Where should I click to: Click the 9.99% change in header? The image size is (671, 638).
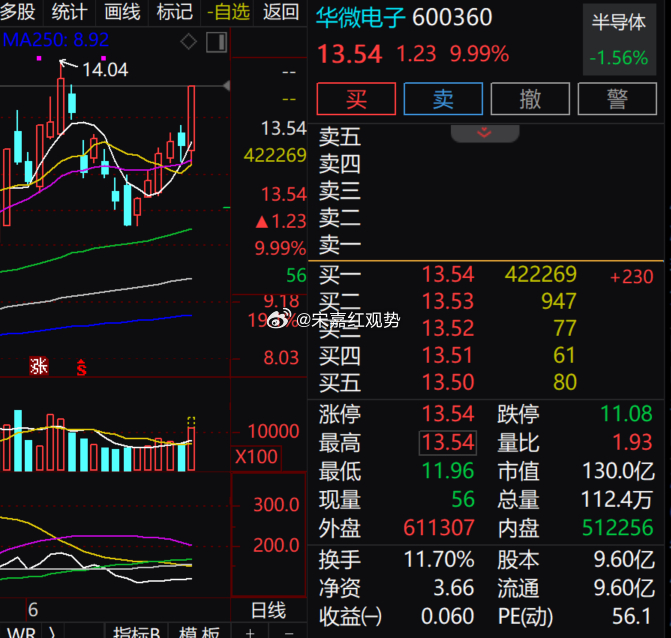click(x=479, y=54)
